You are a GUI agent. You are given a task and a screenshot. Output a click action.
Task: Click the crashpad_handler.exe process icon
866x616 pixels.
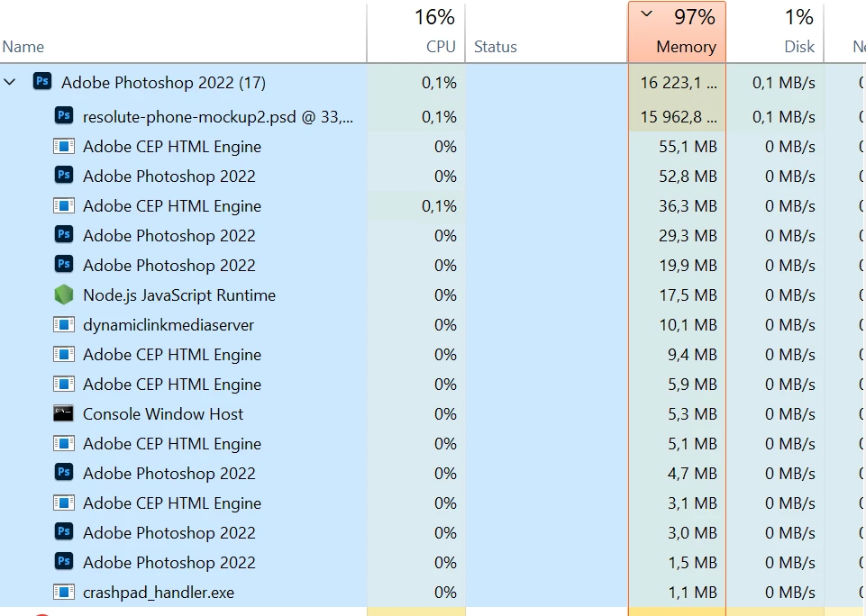pyautogui.click(x=63, y=593)
